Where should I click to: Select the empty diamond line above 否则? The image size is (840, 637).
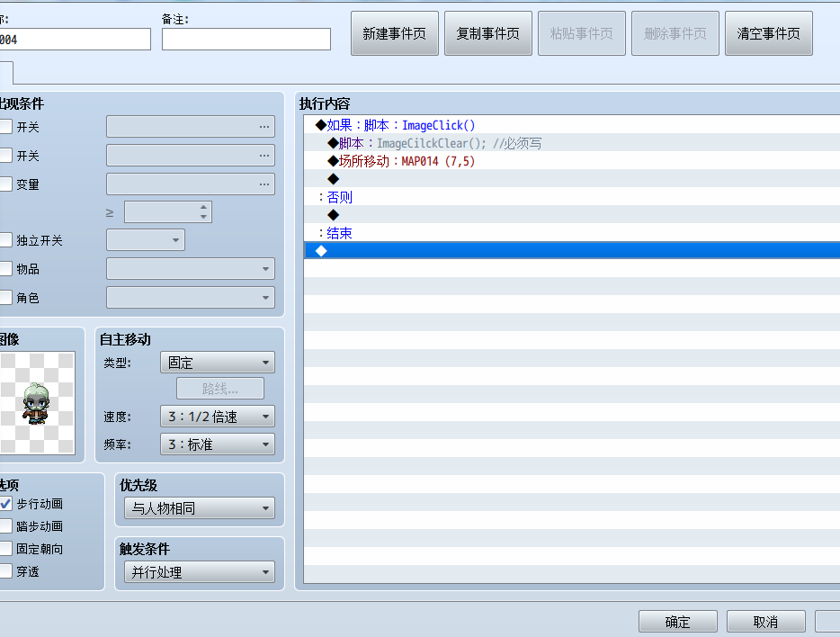point(572,179)
